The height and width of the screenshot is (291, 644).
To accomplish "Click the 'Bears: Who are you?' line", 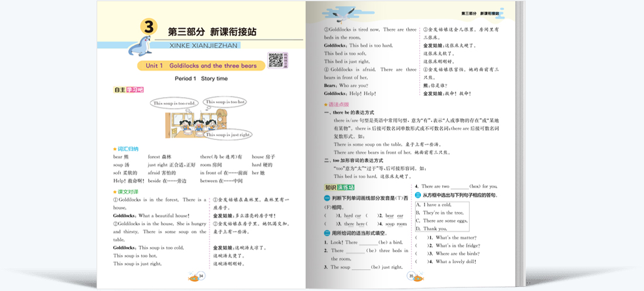I will pos(345,85).
